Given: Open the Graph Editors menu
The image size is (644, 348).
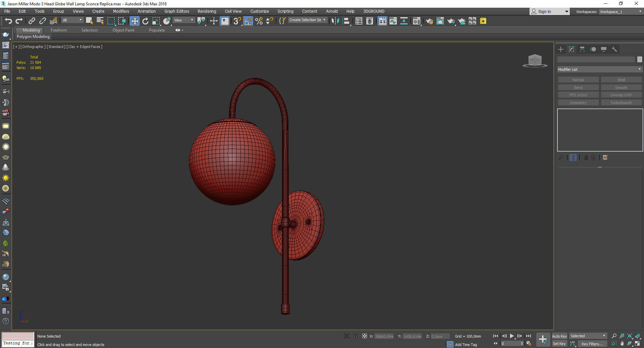Looking at the screenshot, I should point(177,11).
